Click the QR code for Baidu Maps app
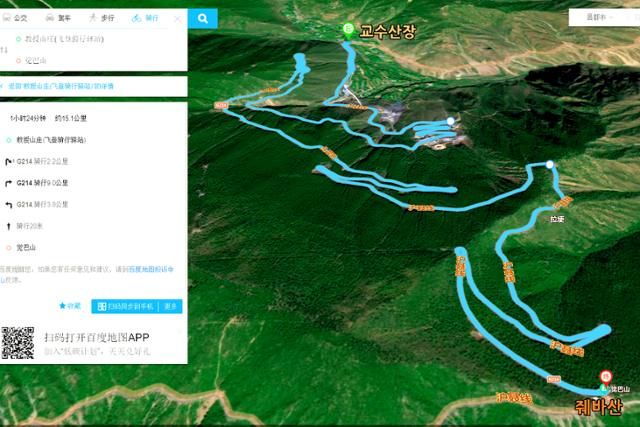This screenshot has height=427, width=640. pos(18,343)
